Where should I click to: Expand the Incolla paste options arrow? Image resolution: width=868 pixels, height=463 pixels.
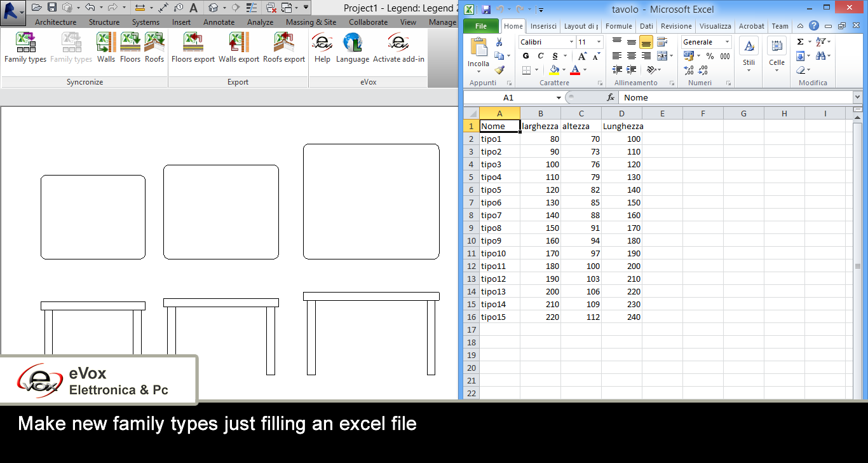coord(478,71)
